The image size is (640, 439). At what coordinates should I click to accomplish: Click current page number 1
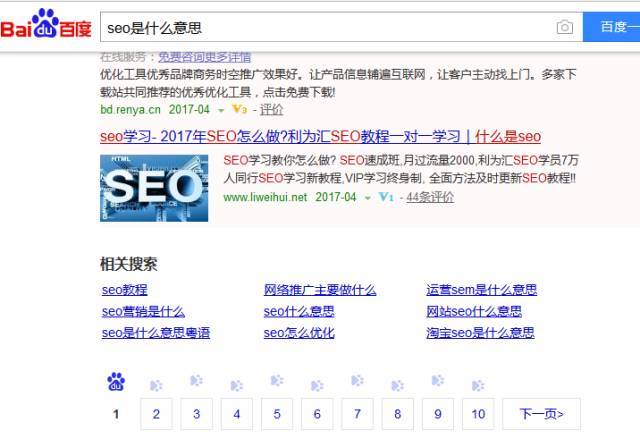[x=116, y=414]
